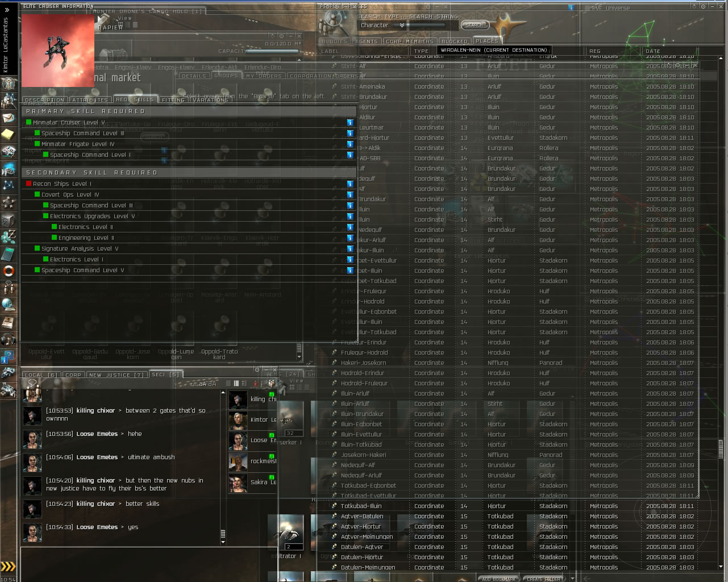The image size is (728, 582).
Task: Click the Rapier ship thumbnail image
Action: [x=58, y=50]
